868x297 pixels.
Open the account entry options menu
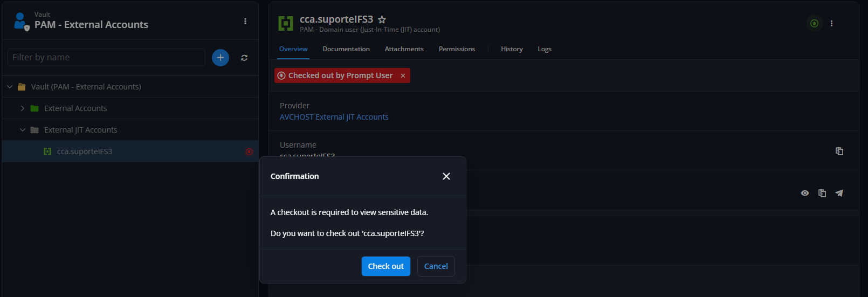tap(831, 23)
